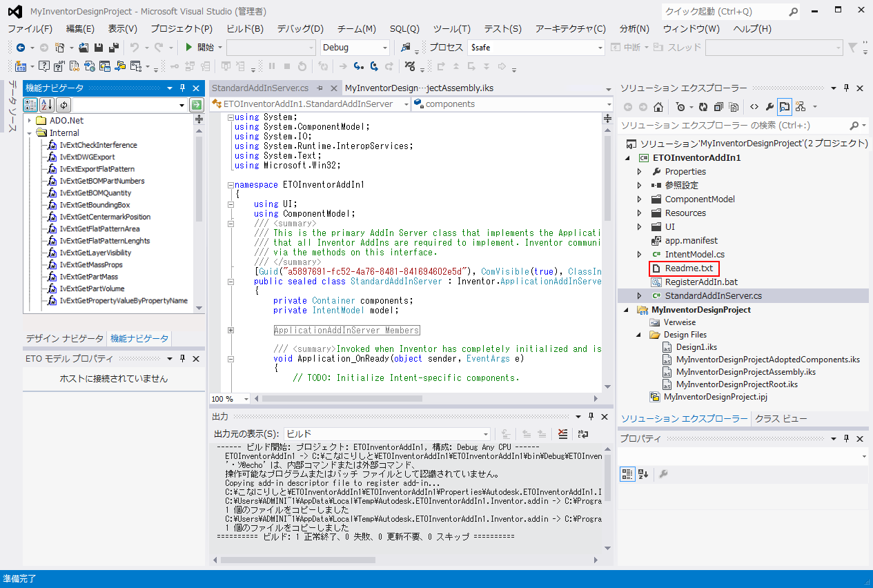Toggle categorized view in the Properties panel
The height and width of the screenshot is (588, 873).
627,474
